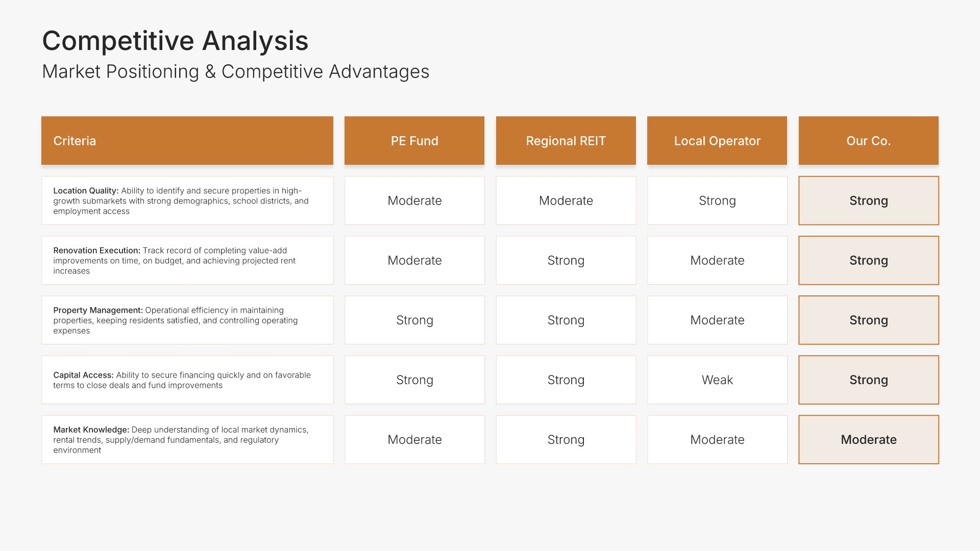Click the Competitive Analysis slide title

point(175,41)
